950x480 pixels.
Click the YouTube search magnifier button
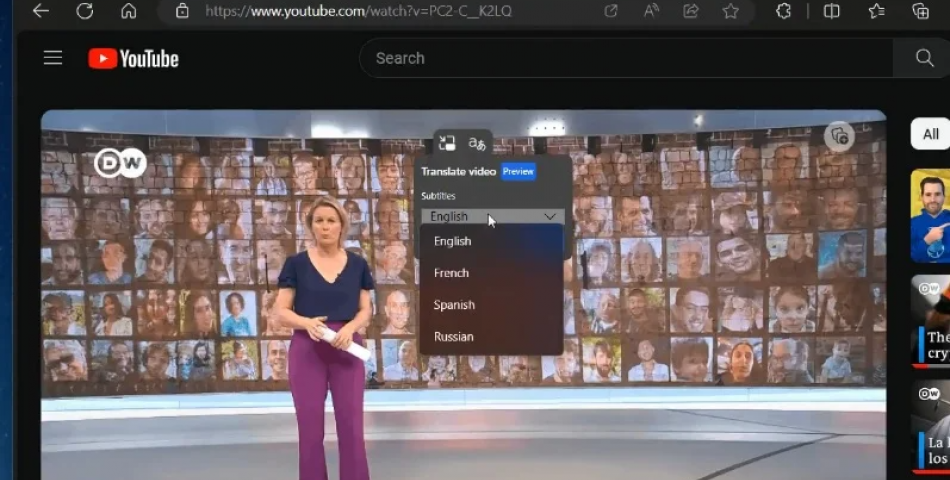[x=924, y=58]
